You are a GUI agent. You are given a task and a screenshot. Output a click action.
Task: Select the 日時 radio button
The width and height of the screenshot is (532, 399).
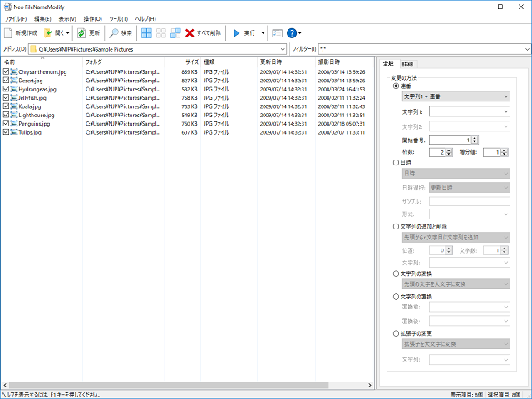396,163
